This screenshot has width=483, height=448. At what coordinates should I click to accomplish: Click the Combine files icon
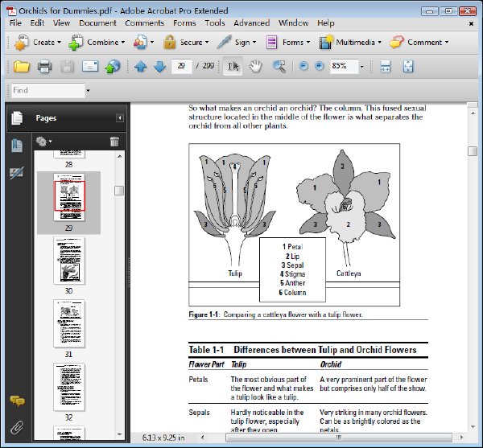coord(76,43)
